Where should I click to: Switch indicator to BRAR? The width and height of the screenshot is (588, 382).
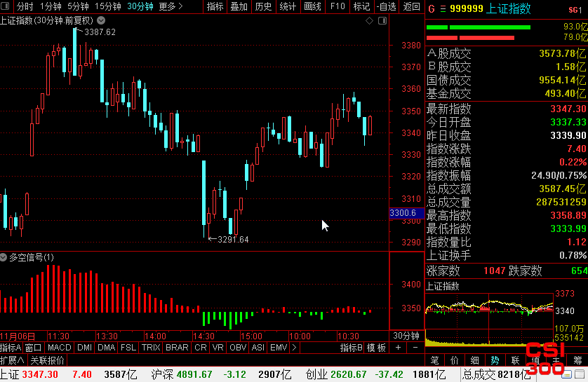tap(177, 348)
